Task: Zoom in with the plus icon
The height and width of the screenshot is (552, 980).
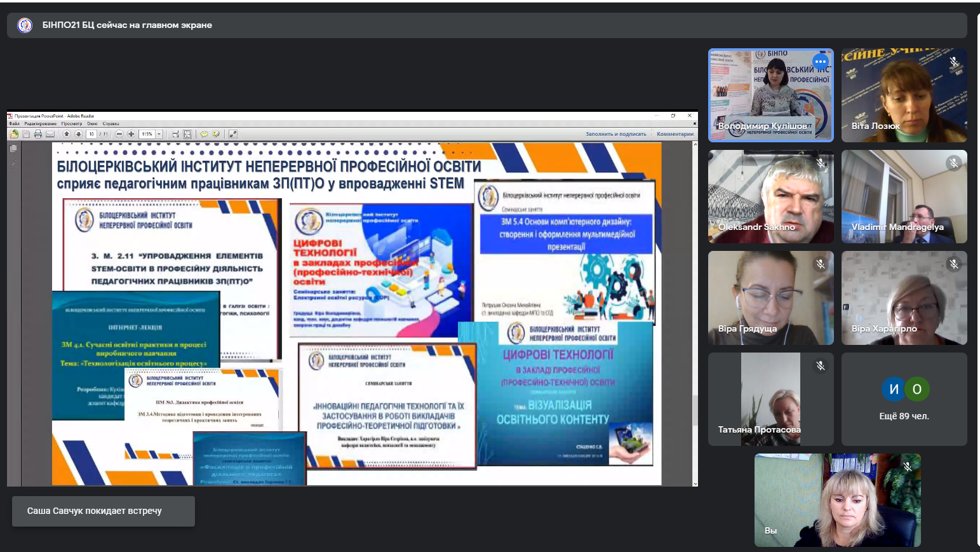Action: pos(131,134)
